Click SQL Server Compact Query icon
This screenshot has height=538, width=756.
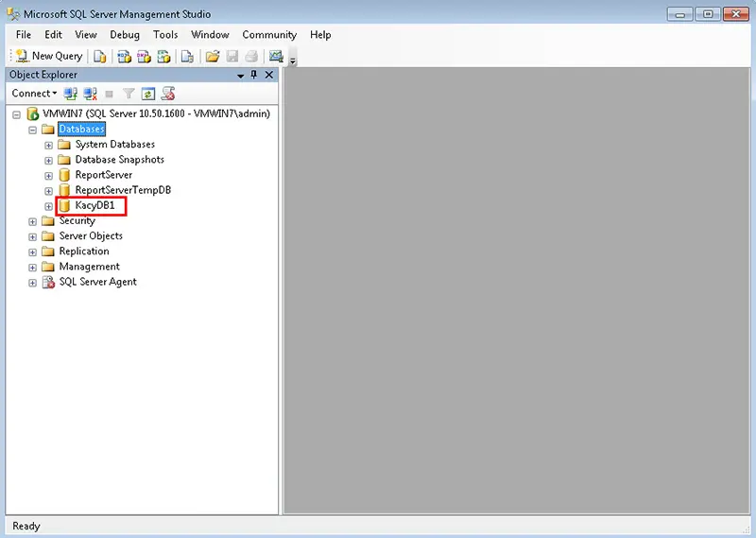pyautogui.click(x=187, y=57)
